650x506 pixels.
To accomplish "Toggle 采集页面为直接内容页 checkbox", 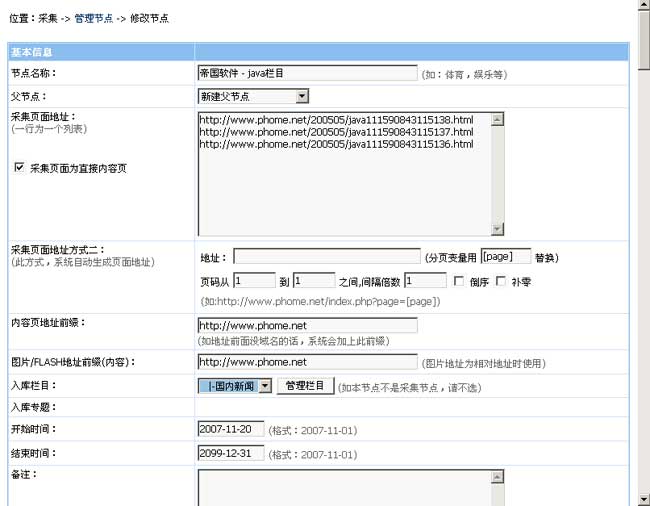I will (x=19, y=168).
